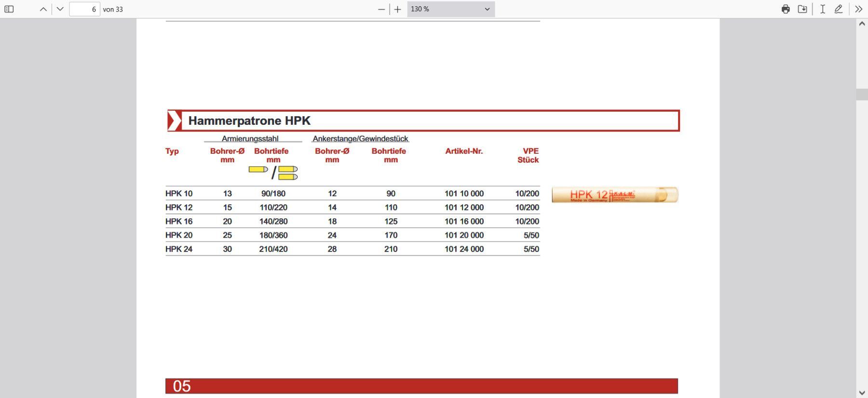Open the 130 % zoom dropdown

click(x=450, y=9)
